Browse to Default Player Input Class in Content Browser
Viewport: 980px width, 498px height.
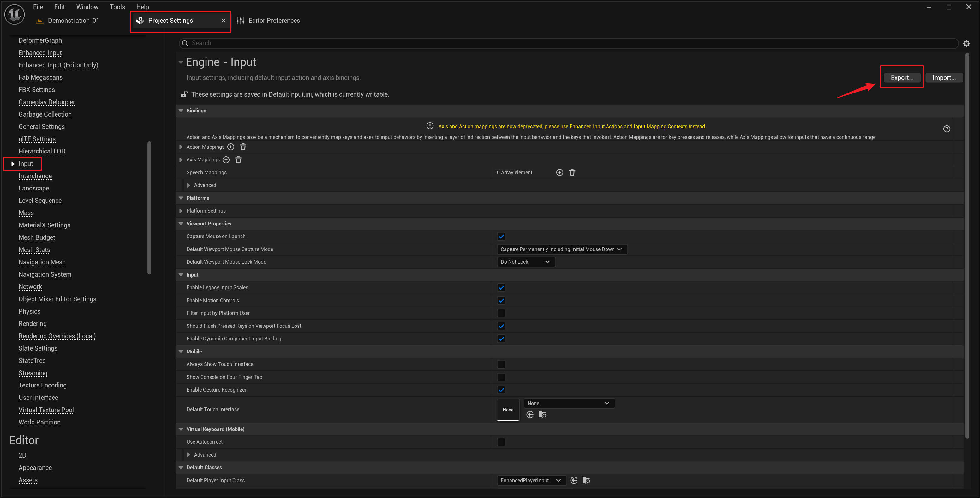tap(586, 481)
